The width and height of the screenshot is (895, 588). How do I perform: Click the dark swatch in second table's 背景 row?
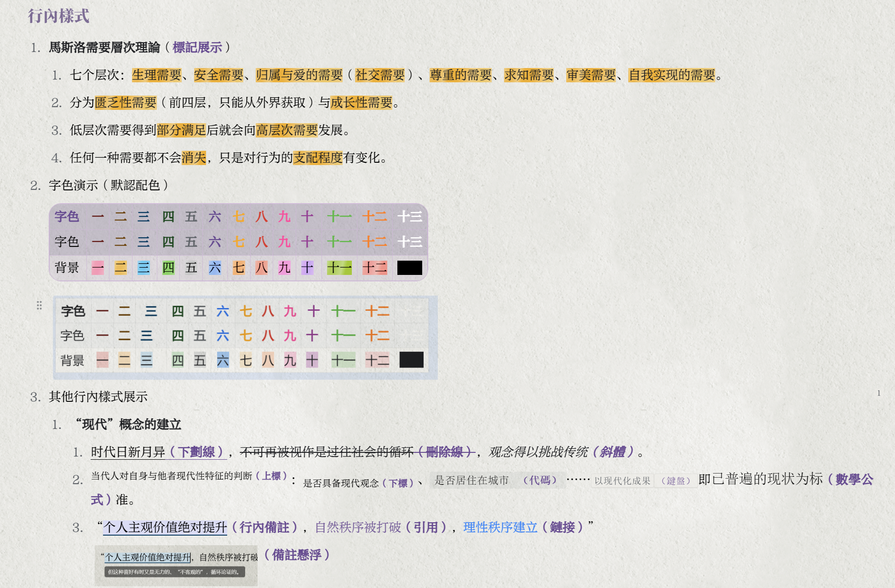411,360
